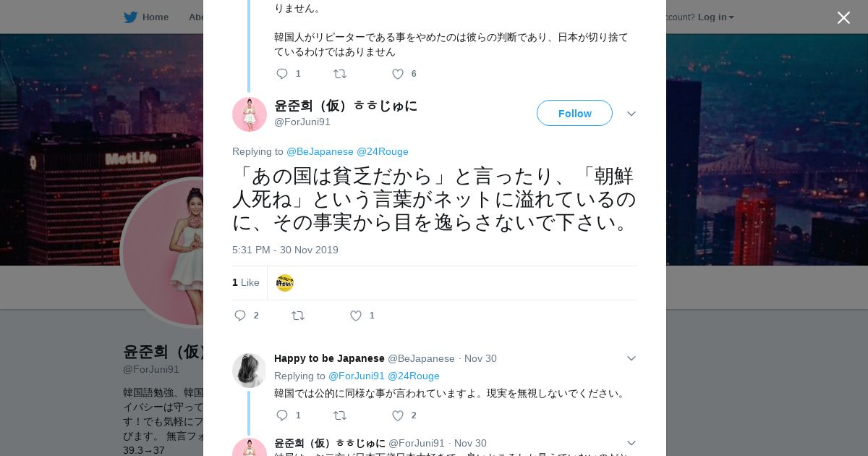Like the top tweet with 6 likes
This screenshot has height=456, width=868.
pos(397,74)
